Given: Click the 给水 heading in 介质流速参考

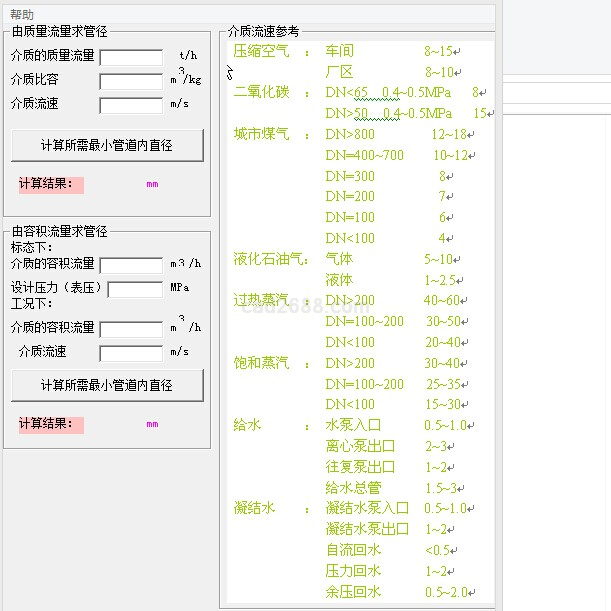Looking at the screenshot, I should pos(247,425).
